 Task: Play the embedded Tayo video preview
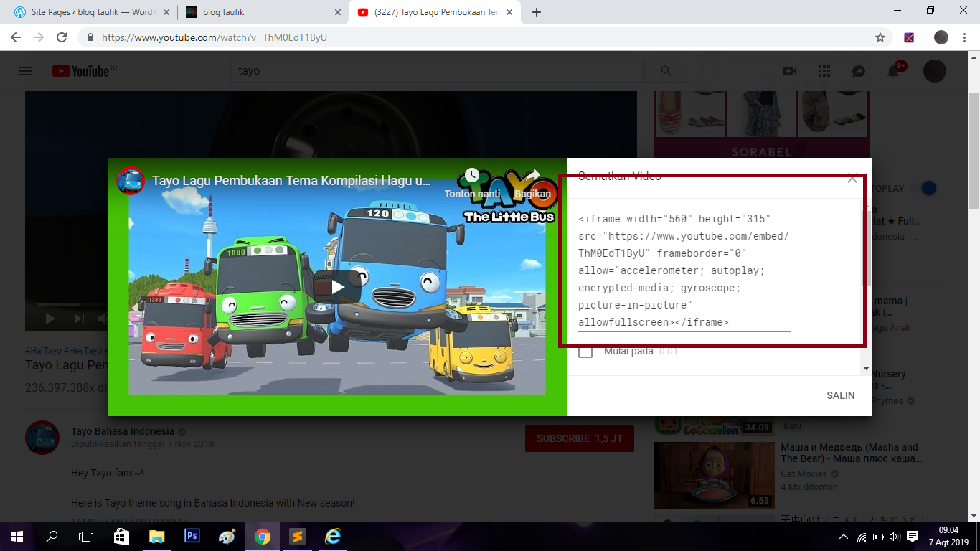pyautogui.click(x=336, y=287)
